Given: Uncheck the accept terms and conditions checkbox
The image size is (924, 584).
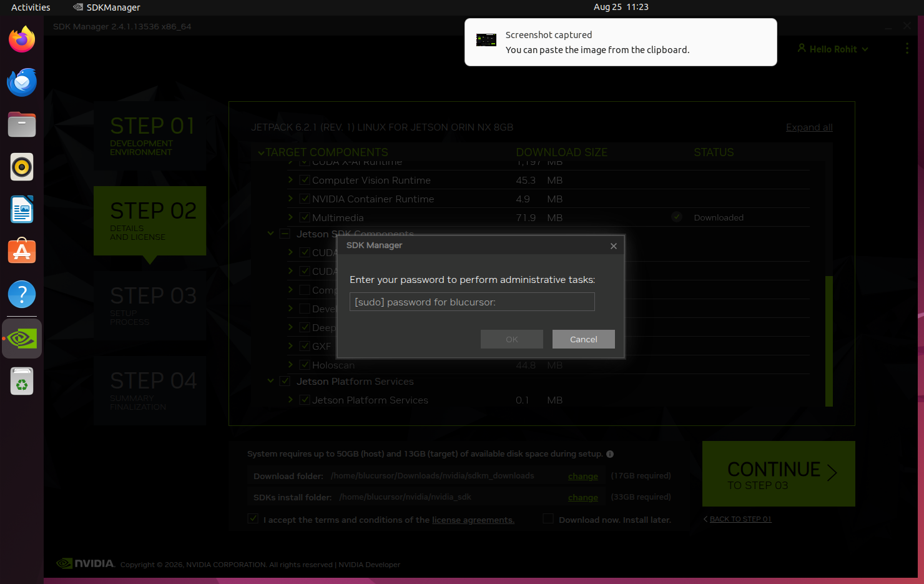Looking at the screenshot, I should point(253,518).
